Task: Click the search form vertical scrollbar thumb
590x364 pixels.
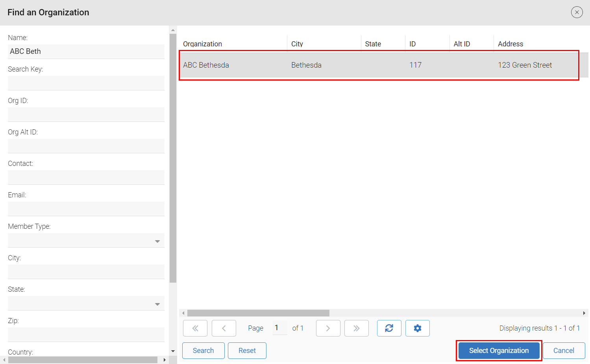Action: click(x=173, y=158)
